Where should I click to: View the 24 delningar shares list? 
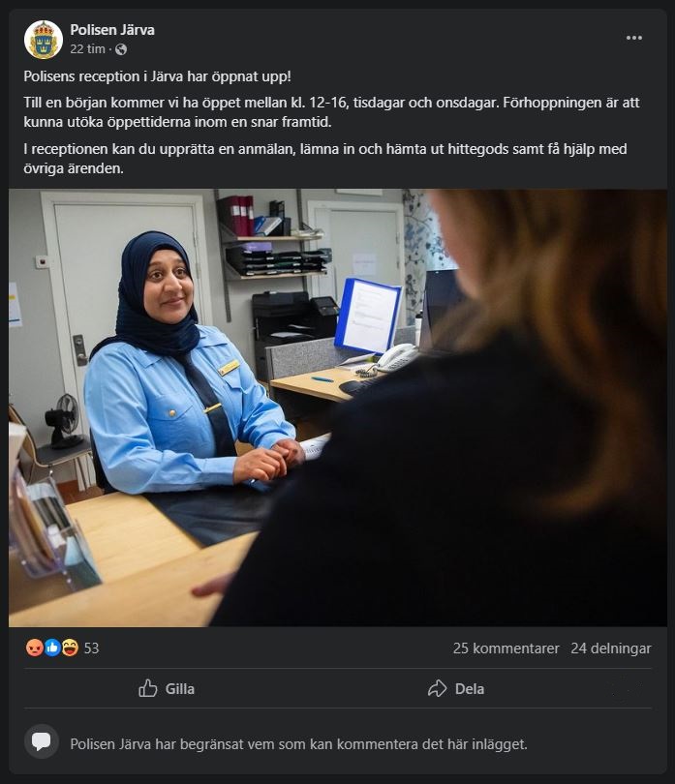611,648
